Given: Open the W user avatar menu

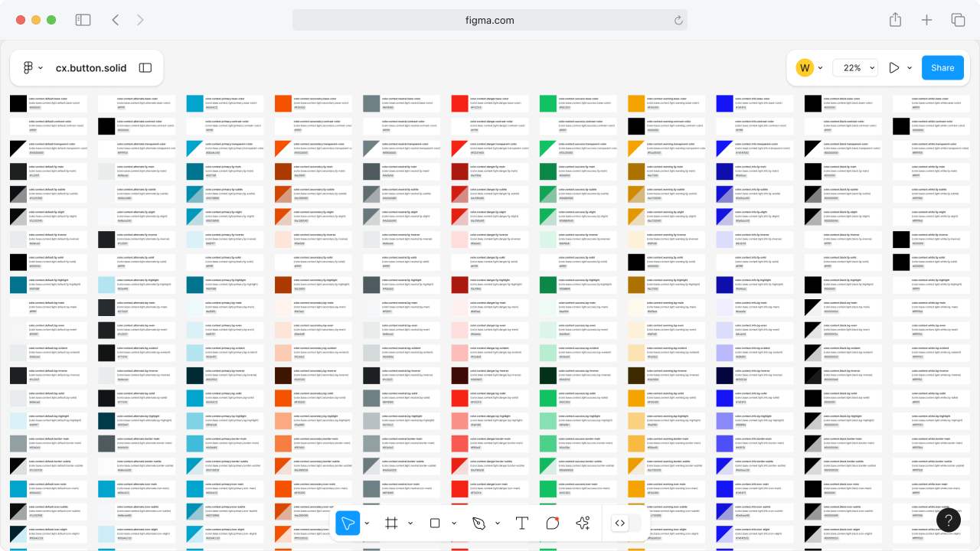Looking at the screenshot, I should pyautogui.click(x=804, y=68).
